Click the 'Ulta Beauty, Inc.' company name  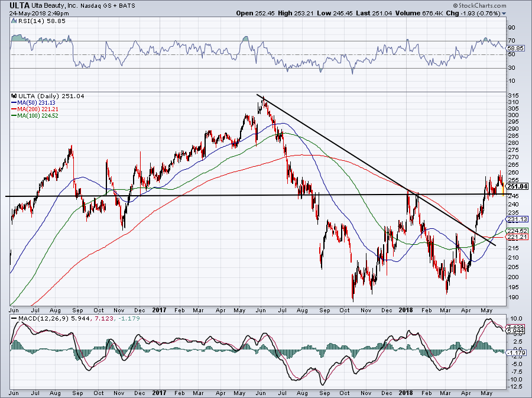55,6
